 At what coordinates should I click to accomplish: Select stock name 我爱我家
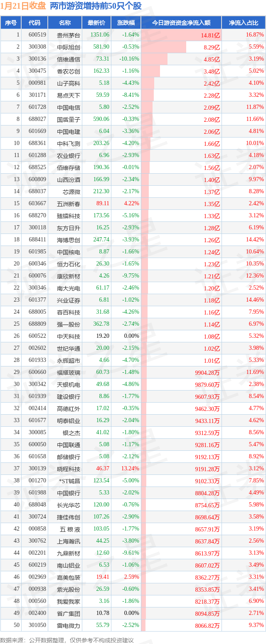[x=69, y=601]
